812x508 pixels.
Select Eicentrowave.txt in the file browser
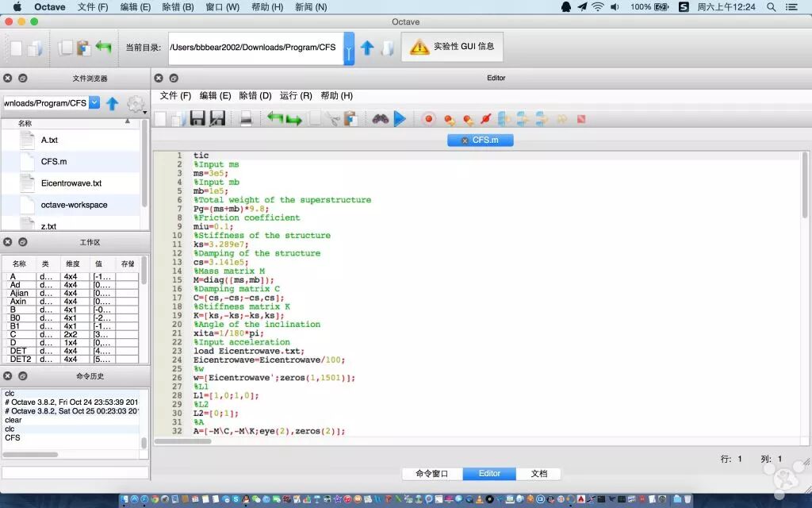pos(71,183)
